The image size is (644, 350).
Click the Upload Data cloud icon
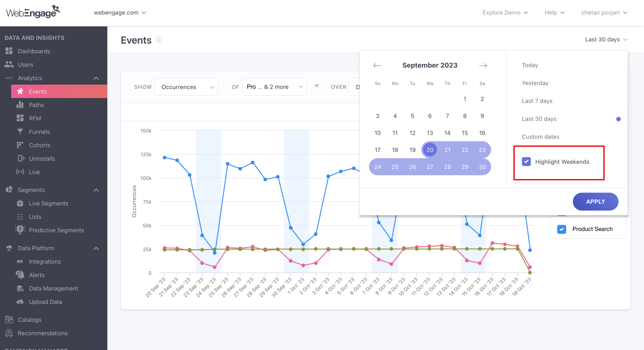click(20, 302)
